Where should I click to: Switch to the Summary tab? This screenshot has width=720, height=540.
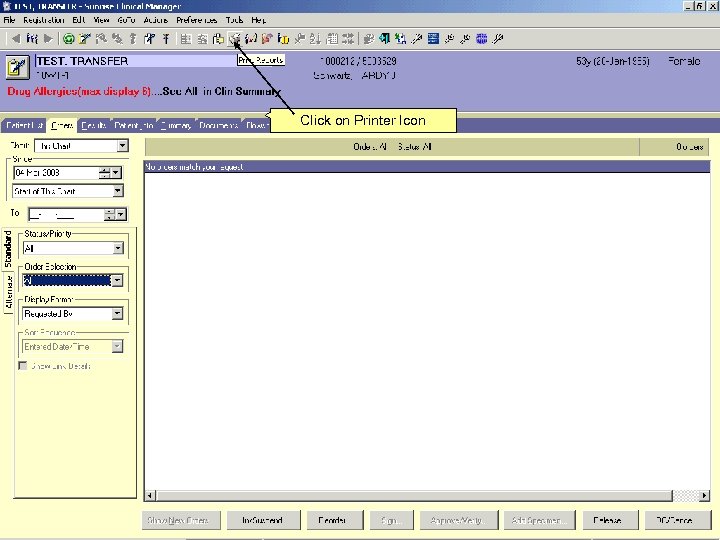(176, 125)
